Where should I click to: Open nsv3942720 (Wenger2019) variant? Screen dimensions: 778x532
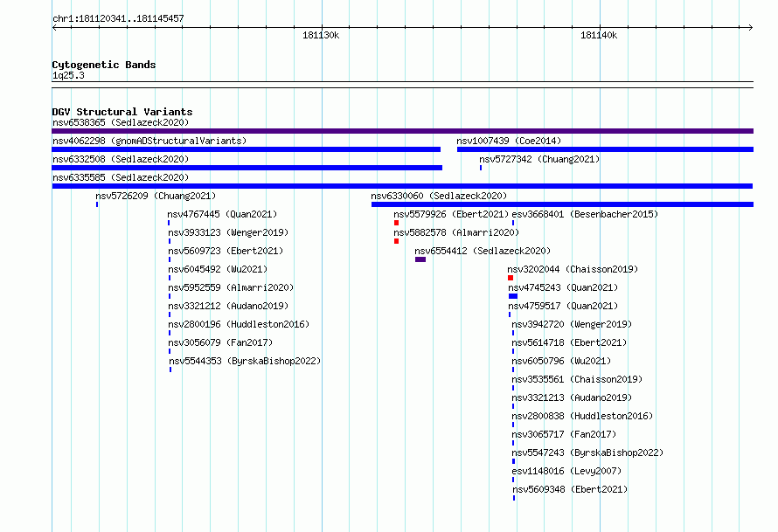click(x=572, y=324)
